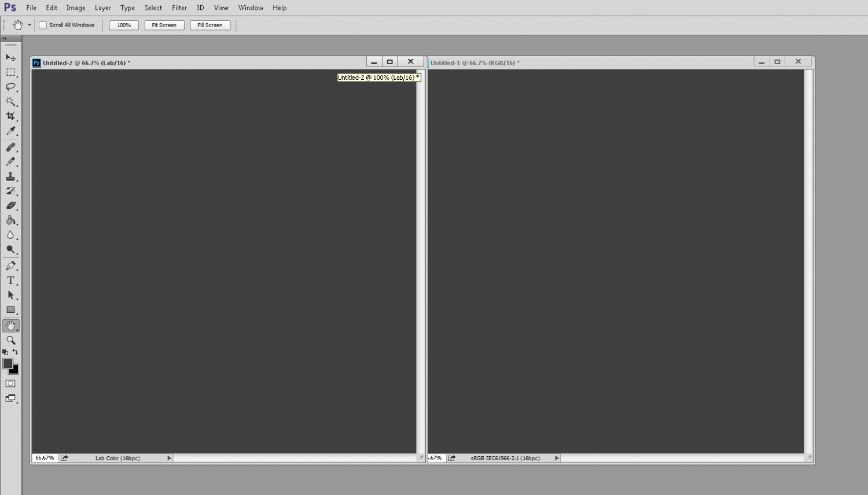The image size is (868, 495).
Task: Select the Hand tool in toolbox
Action: point(10,326)
